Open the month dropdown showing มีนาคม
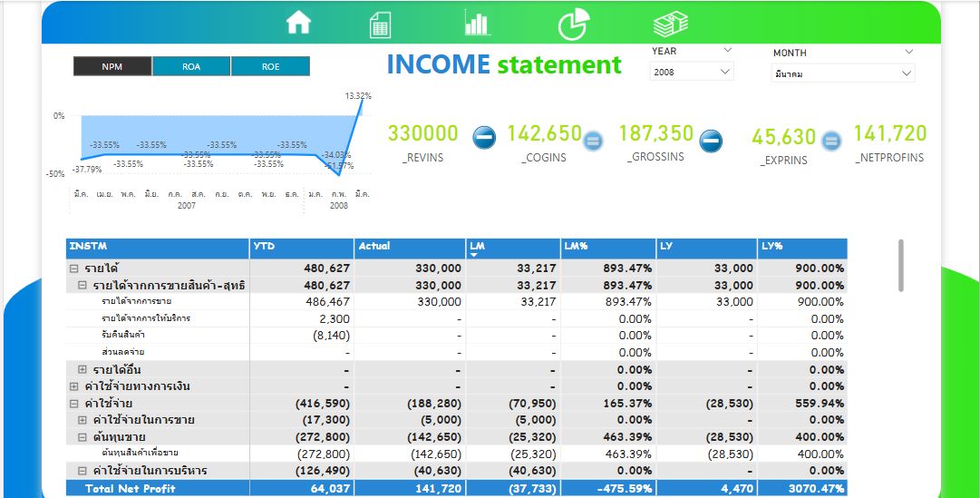 pyautogui.click(x=843, y=74)
